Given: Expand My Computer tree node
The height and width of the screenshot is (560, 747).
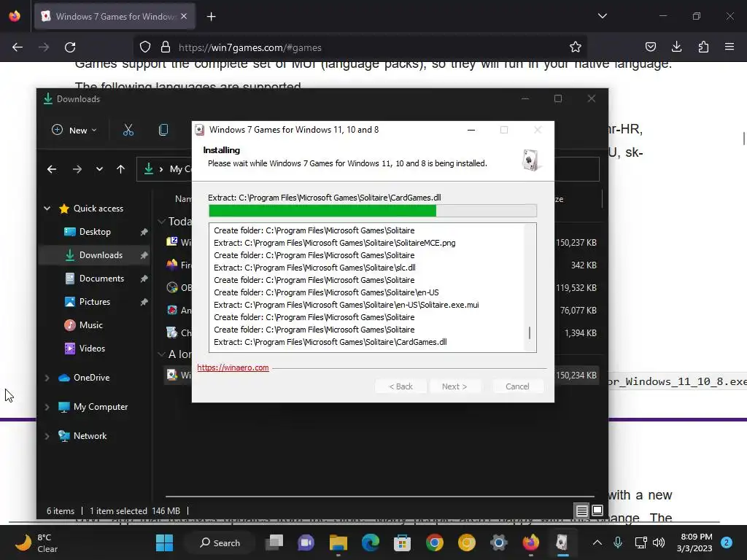Looking at the screenshot, I should pos(47,407).
